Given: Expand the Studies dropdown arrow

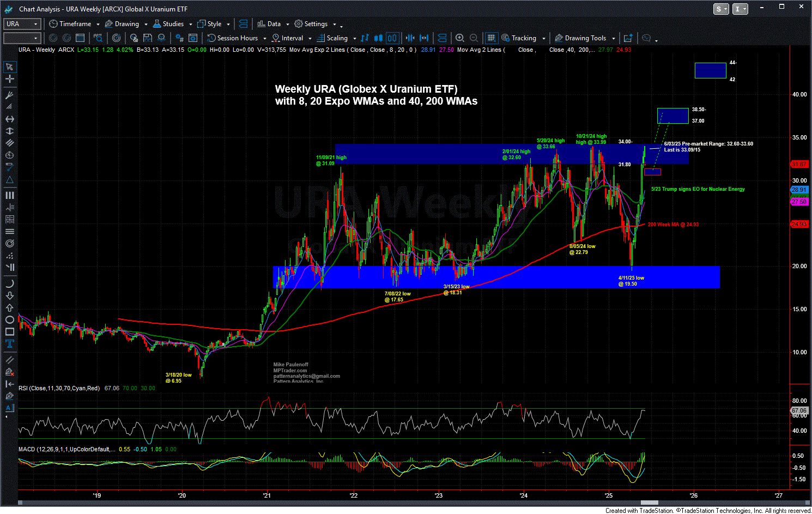Looking at the screenshot, I should (190, 25).
